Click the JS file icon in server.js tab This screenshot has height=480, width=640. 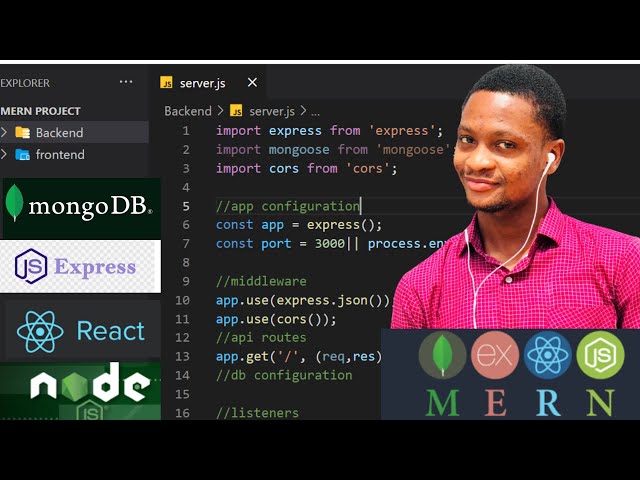(166, 83)
